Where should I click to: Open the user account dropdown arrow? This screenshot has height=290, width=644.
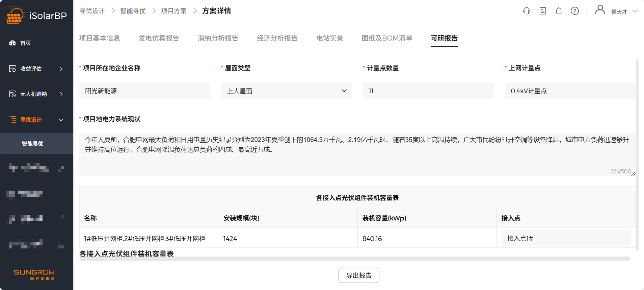tap(635, 11)
